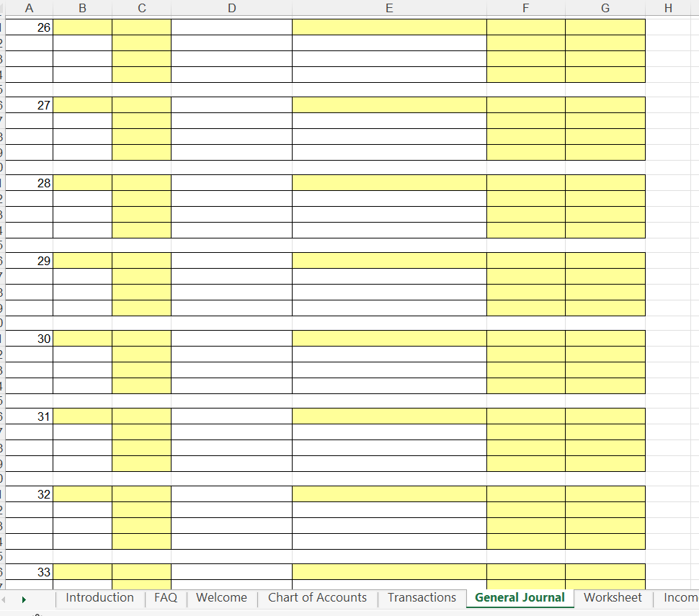Select yellow date cell in column B for entry 32
The width and height of the screenshot is (699, 616).
click(x=82, y=494)
